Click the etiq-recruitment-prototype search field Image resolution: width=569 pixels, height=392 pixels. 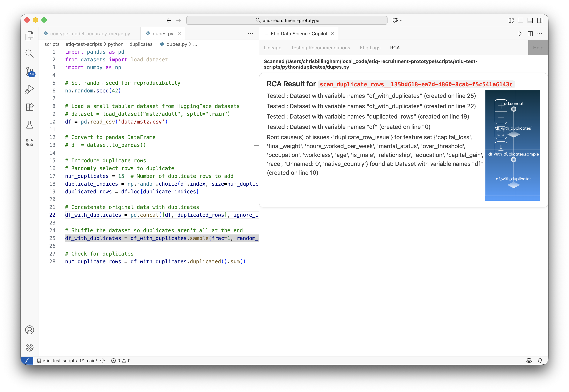[287, 20]
